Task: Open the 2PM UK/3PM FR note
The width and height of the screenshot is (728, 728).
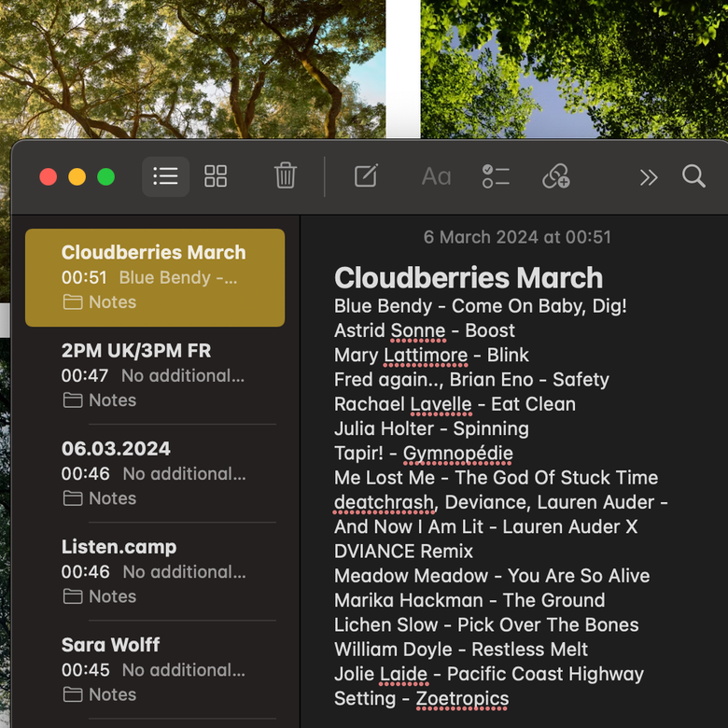Action: (155, 375)
